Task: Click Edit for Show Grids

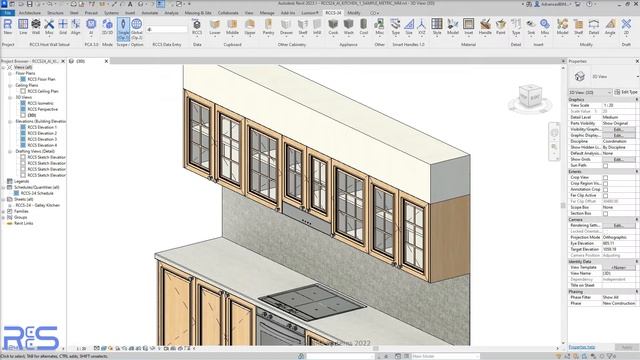Action: 618,160
